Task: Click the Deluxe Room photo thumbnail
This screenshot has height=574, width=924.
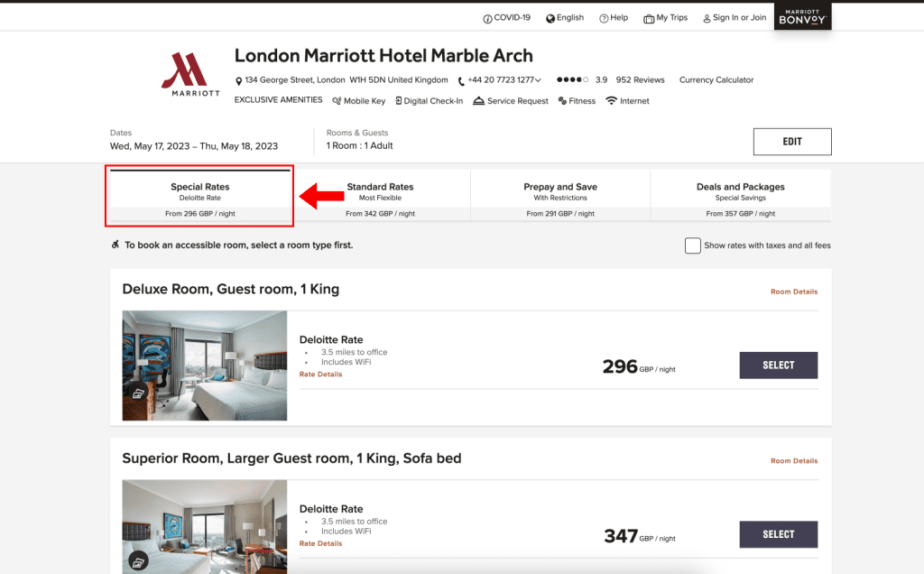Action: coord(205,366)
